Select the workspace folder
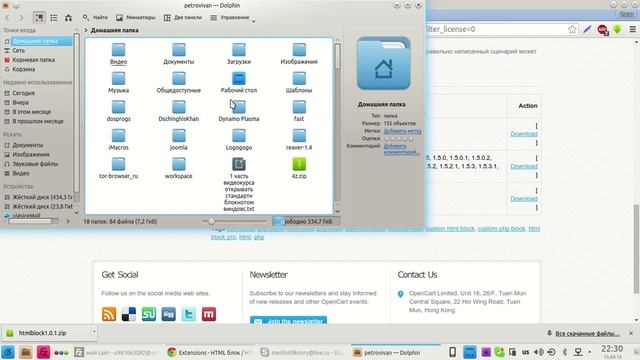Image resolution: width=640 pixels, height=360 pixels. [x=178, y=168]
